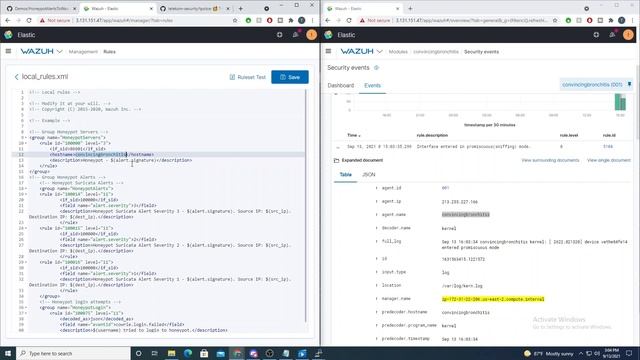Click convincingbronchitis breadcrumb link
Image resolution: width=640 pixels, height=360 pixels.
[436, 52]
